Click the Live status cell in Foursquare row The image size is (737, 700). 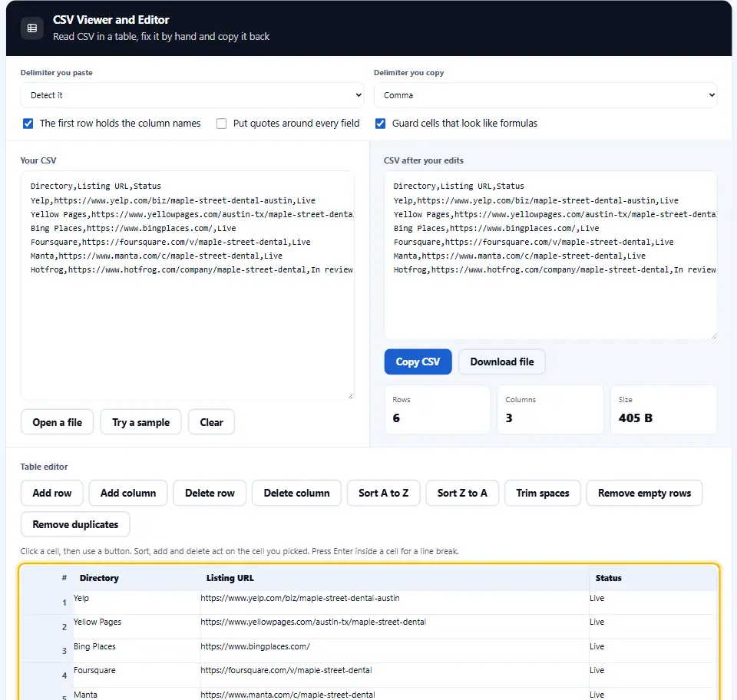[653, 675]
